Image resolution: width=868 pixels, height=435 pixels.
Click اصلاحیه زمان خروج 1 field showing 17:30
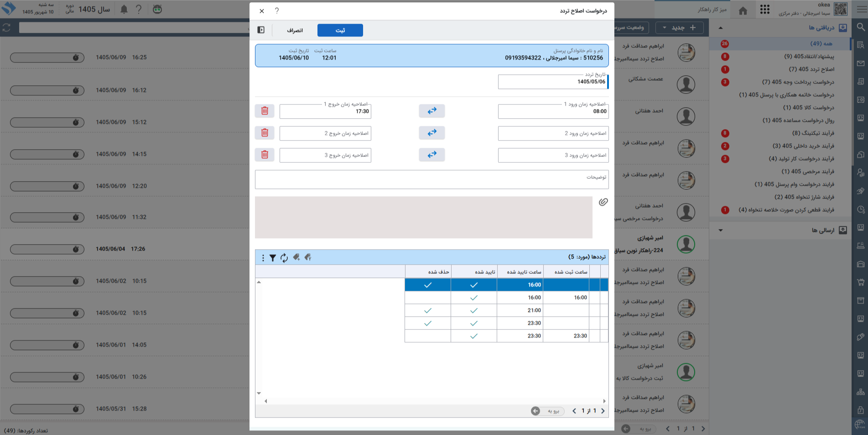click(x=325, y=111)
